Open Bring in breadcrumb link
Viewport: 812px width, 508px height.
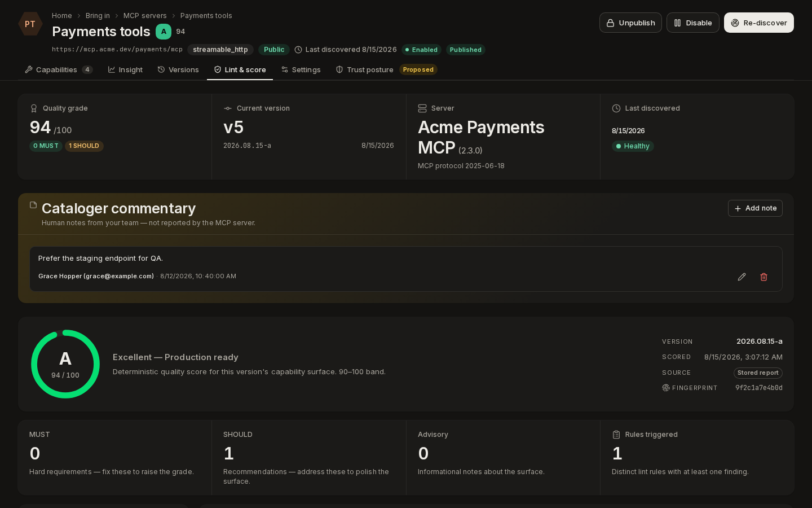pos(98,16)
